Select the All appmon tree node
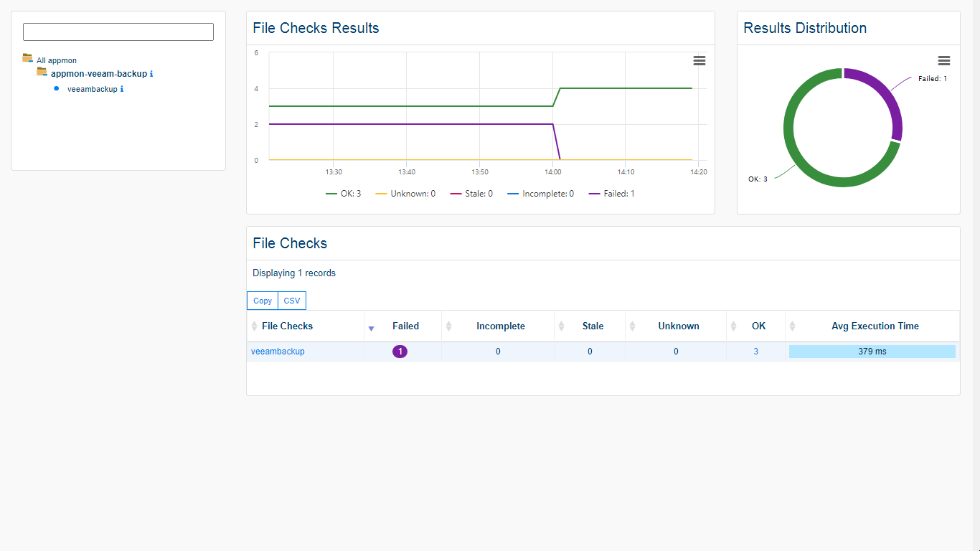This screenshot has width=980, height=551. pos(57,61)
